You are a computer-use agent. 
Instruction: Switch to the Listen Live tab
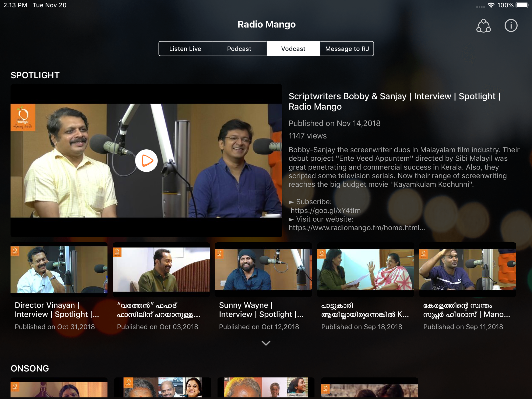(x=185, y=49)
